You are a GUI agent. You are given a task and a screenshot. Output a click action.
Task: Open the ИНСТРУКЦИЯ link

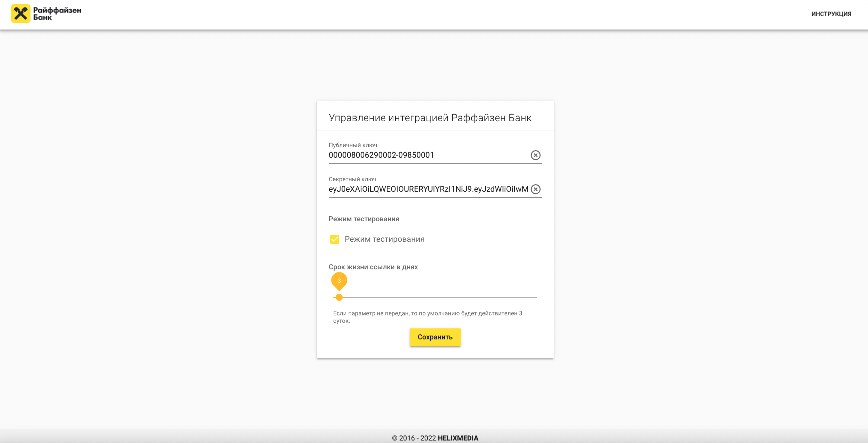[831, 14]
